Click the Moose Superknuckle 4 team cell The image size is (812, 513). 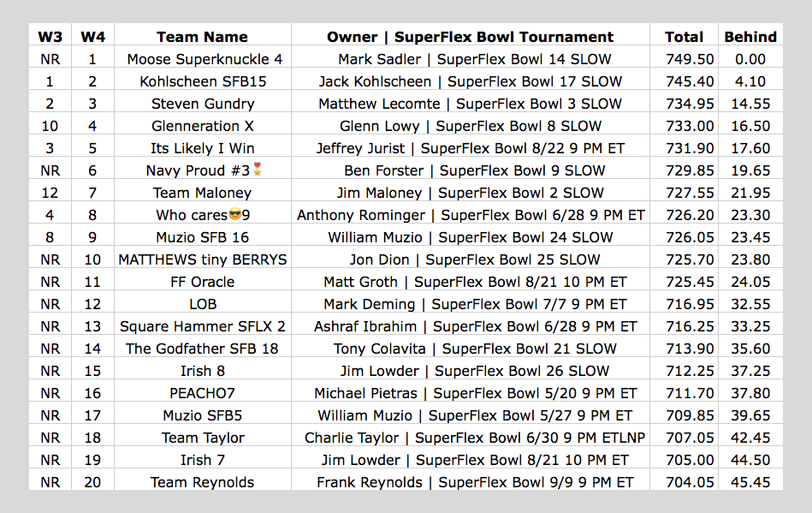click(203, 59)
